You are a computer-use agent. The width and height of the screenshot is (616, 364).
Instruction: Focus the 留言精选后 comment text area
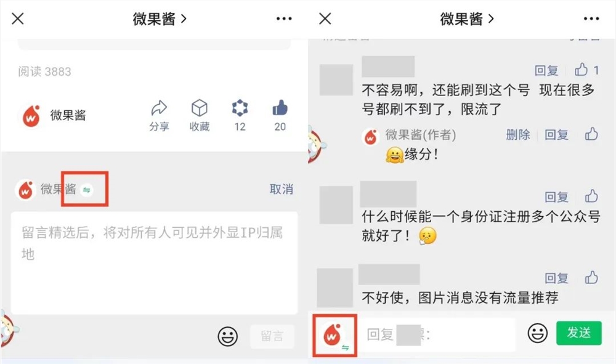[x=154, y=263]
